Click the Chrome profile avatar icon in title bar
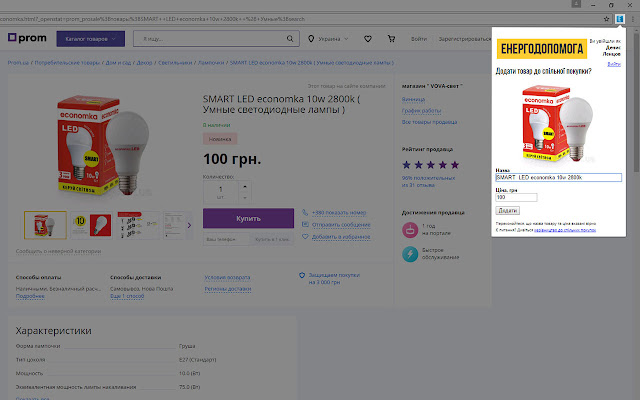The image size is (640, 400). tap(576, 4)
